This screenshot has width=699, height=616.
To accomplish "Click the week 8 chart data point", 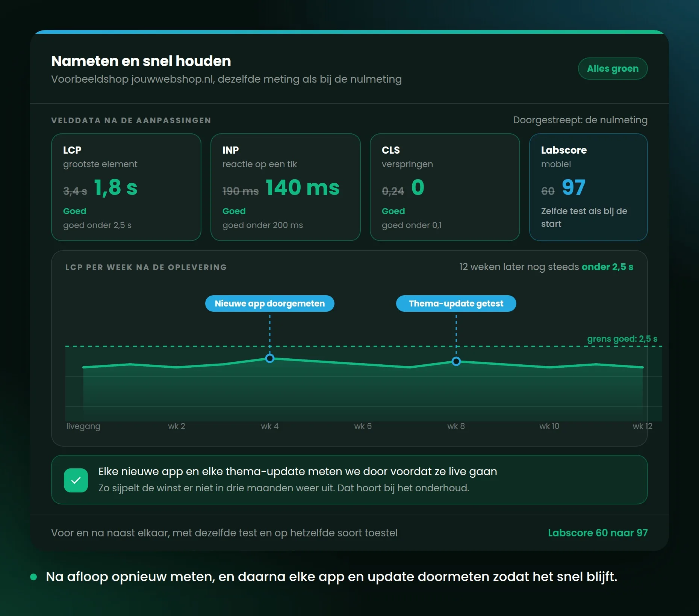I will tap(456, 361).
